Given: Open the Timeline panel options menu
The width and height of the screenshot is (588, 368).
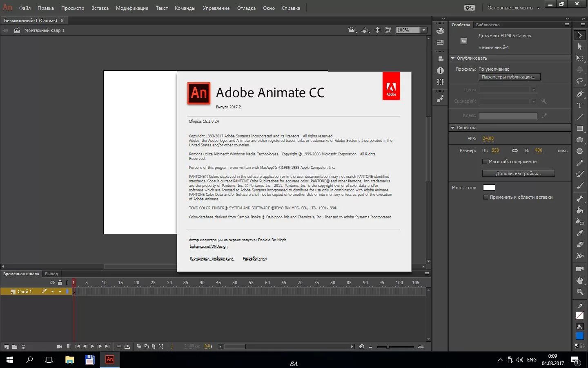Looking at the screenshot, I should tap(427, 274).
